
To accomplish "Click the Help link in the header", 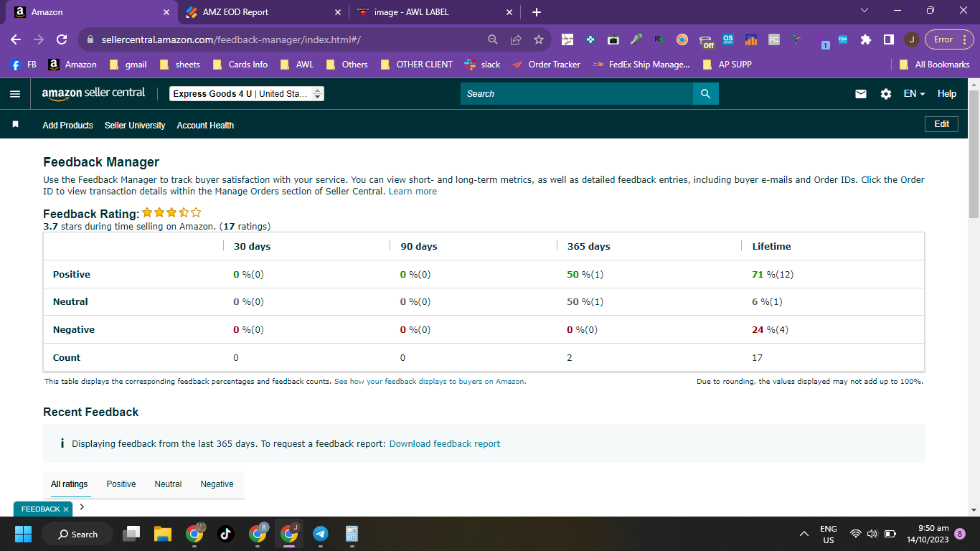I will (947, 94).
